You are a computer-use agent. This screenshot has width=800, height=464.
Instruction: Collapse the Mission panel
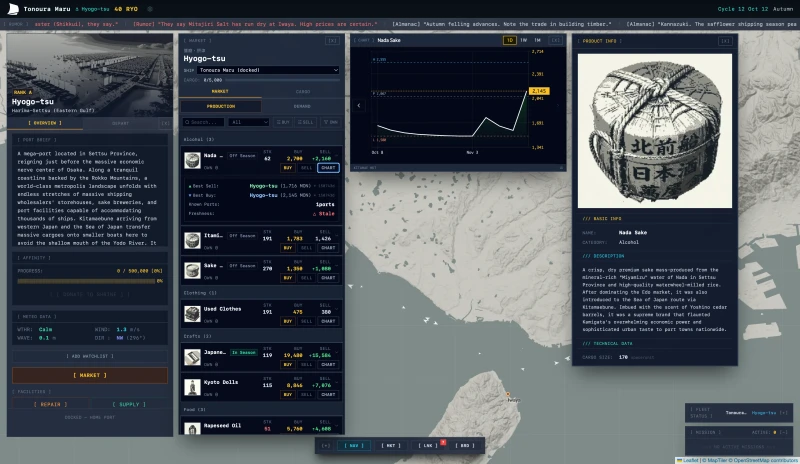[783, 432]
